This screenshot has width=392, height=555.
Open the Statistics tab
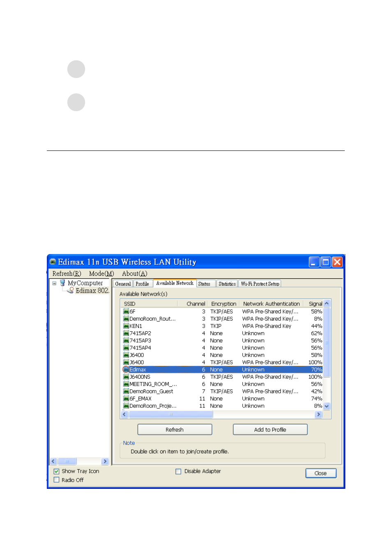click(x=227, y=284)
